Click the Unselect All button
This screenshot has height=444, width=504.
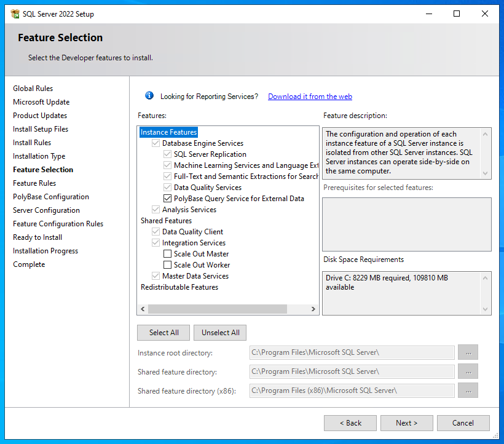(220, 333)
